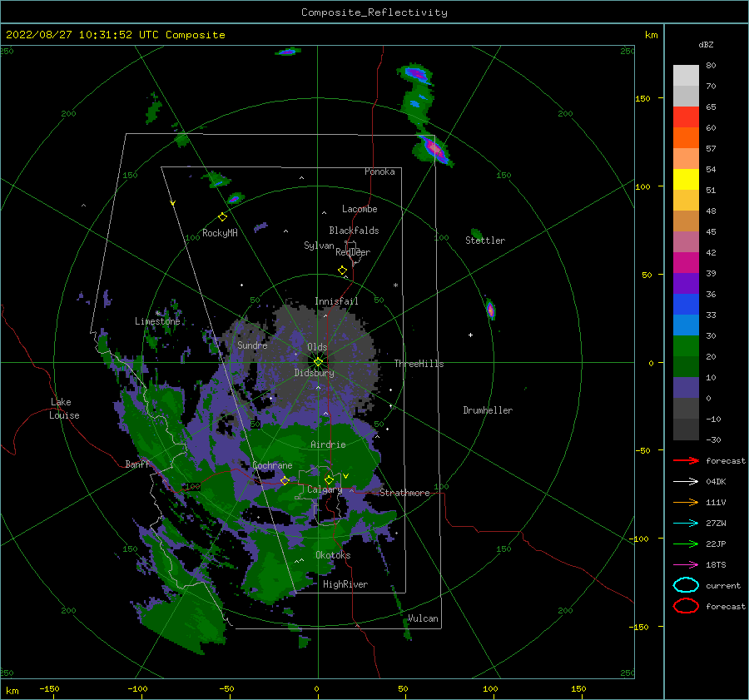Click the yellow diamond marker below Cochrane
The height and width of the screenshot is (700, 749).
tap(285, 480)
